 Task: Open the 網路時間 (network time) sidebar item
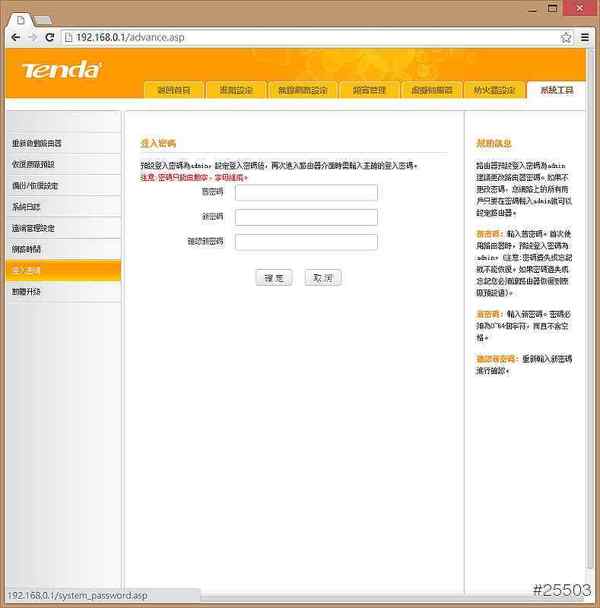tap(64, 249)
